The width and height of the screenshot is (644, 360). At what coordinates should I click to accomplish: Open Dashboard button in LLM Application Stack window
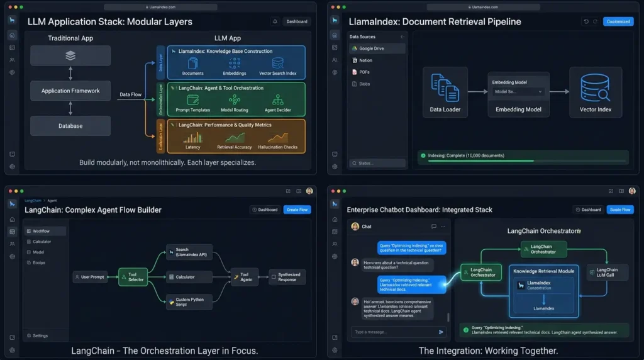[x=297, y=21]
